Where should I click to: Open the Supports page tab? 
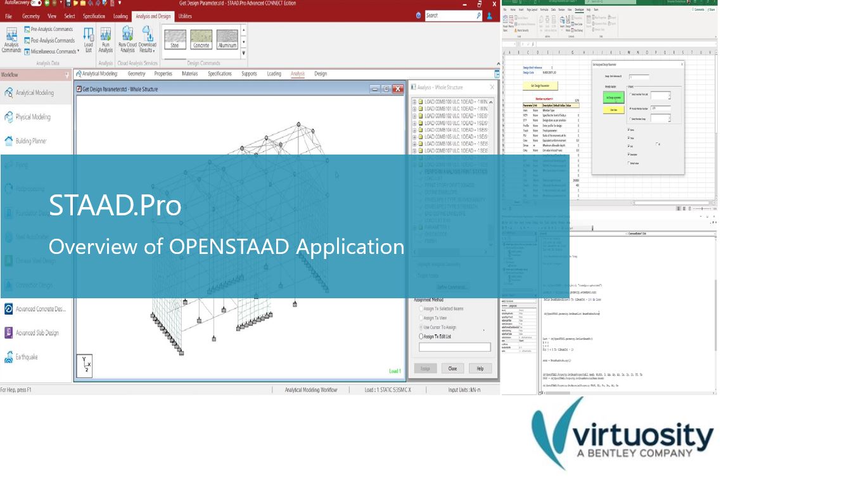coord(250,73)
